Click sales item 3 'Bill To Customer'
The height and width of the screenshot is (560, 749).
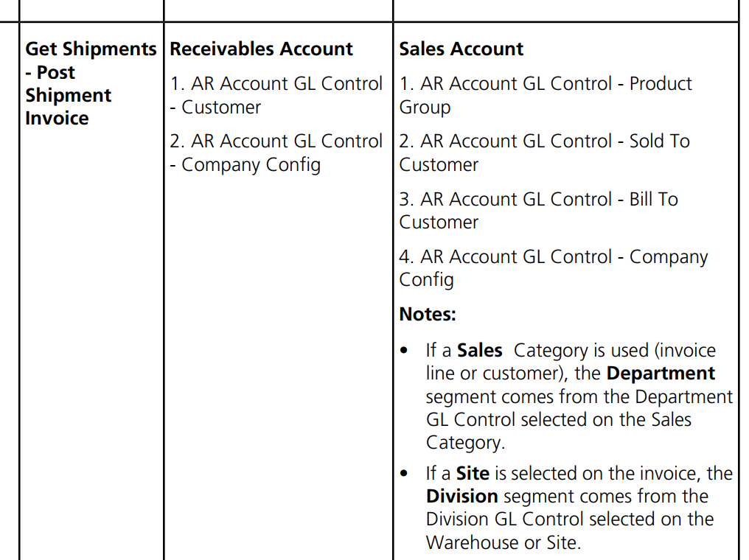538,211
